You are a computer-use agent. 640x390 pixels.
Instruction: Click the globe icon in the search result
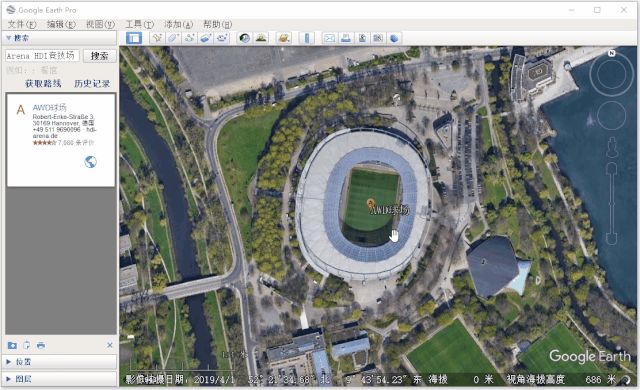[x=90, y=162]
